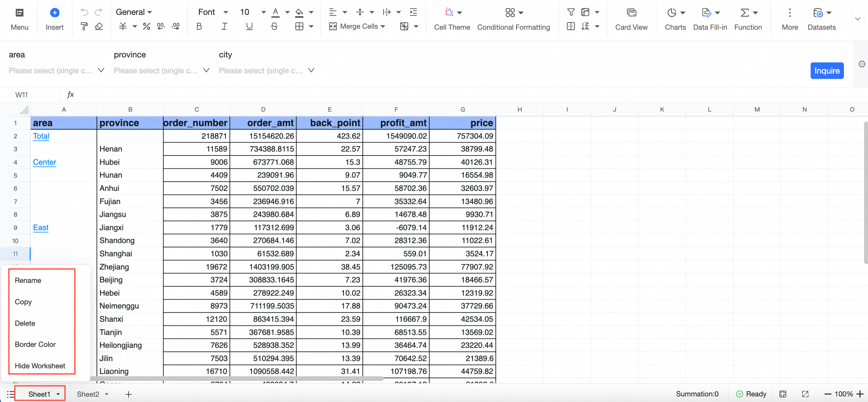Screen dimensions: 868x402
Task: Add a new sheet with plus
Action: 128,394
